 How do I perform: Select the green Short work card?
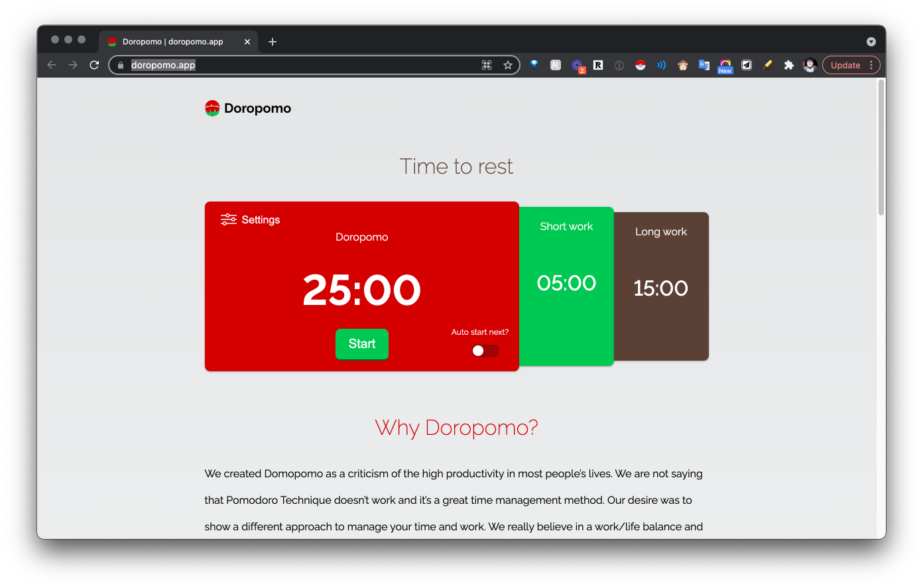(566, 286)
